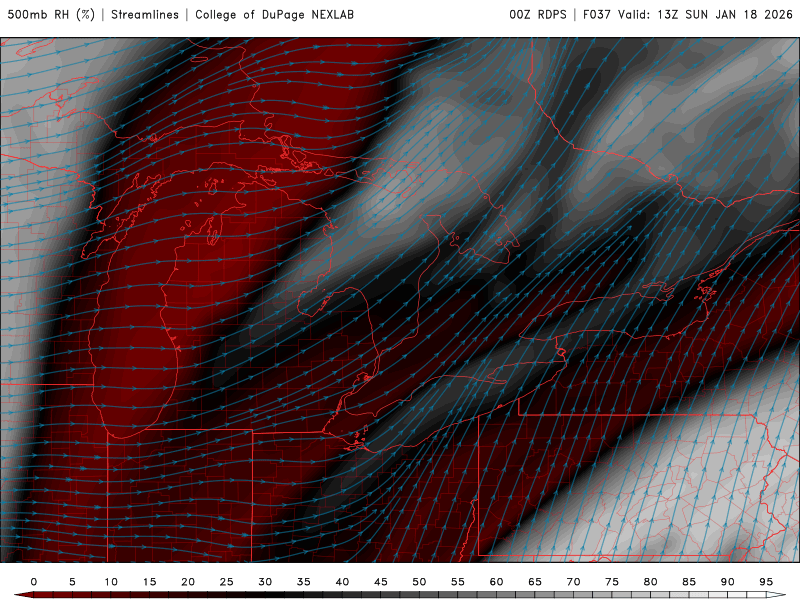Click the 90 label on colorbar

point(728,582)
